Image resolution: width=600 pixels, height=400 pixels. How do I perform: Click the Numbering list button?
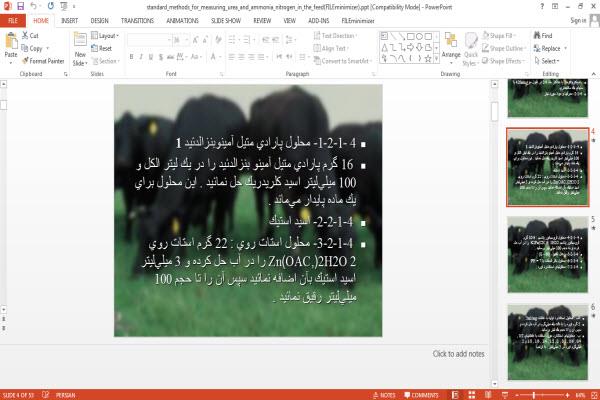(248, 40)
